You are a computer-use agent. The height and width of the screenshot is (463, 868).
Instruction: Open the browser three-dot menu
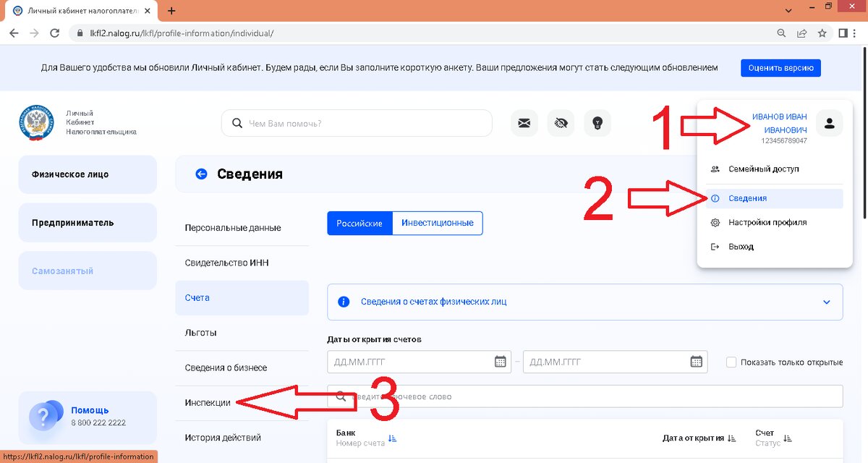point(858,33)
